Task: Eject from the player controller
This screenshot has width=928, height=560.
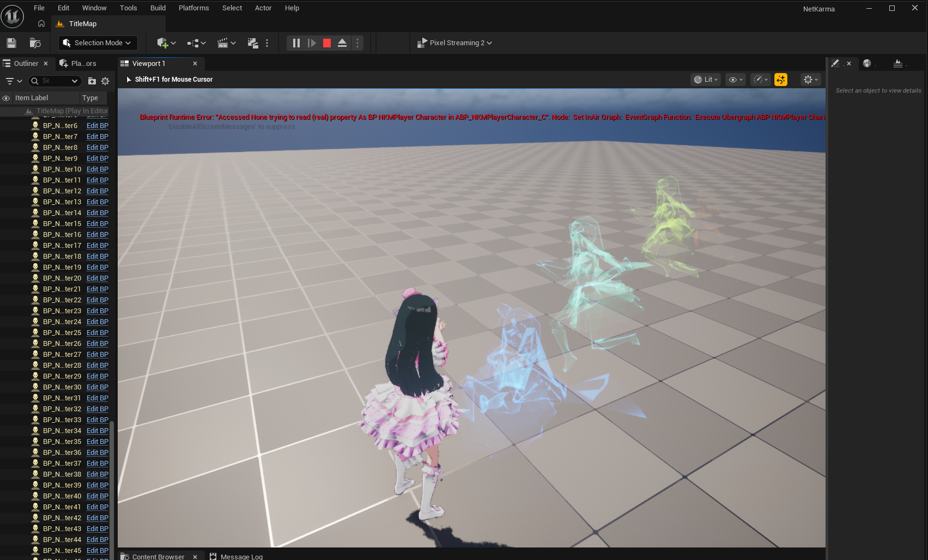Action: [x=342, y=43]
